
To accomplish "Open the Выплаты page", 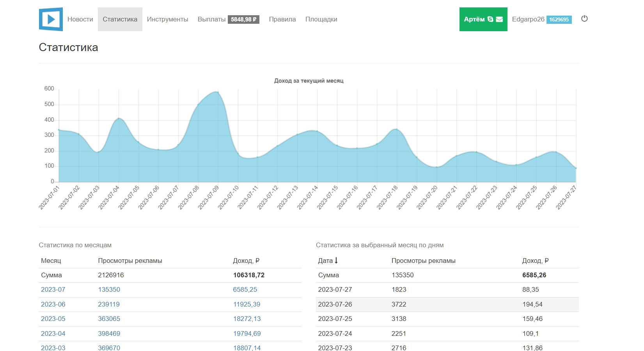I will click(x=211, y=19).
